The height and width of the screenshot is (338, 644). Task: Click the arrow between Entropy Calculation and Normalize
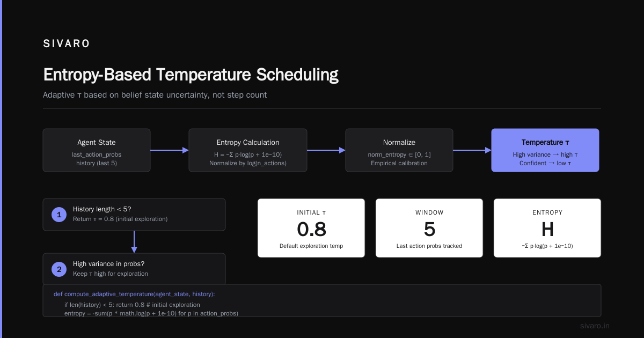326,150
